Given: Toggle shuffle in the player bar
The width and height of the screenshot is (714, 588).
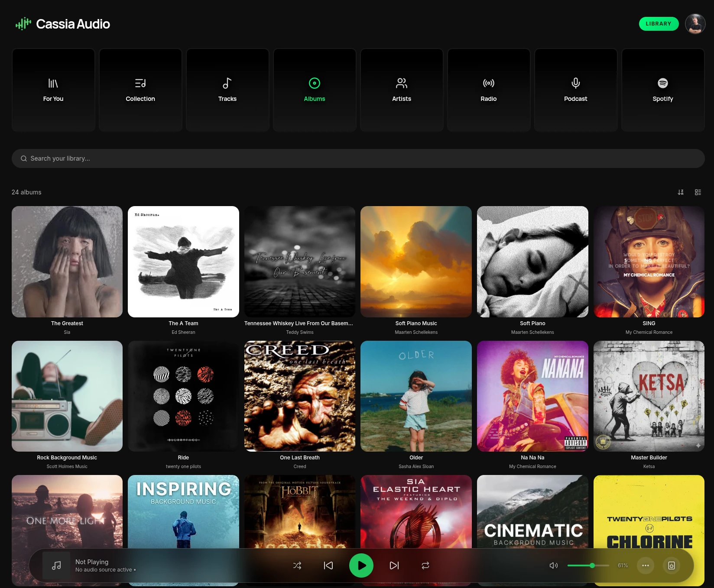Looking at the screenshot, I should 297,565.
